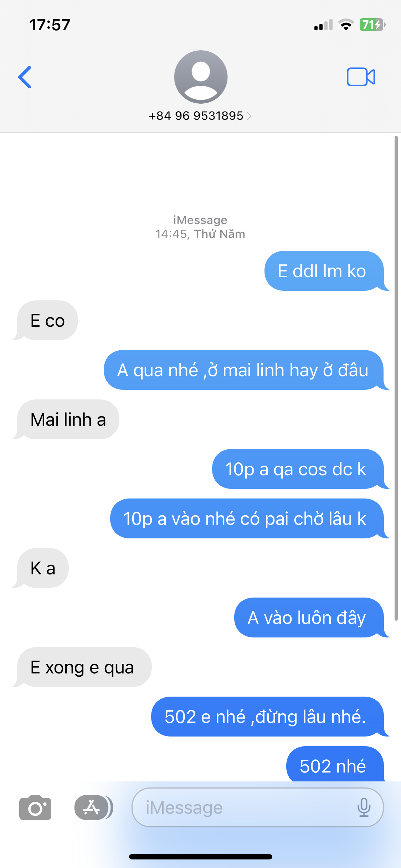Image resolution: width=401 pixels, height=868 pixels.
Task: Click the conversation scrollbar
Action: (396, 378)
